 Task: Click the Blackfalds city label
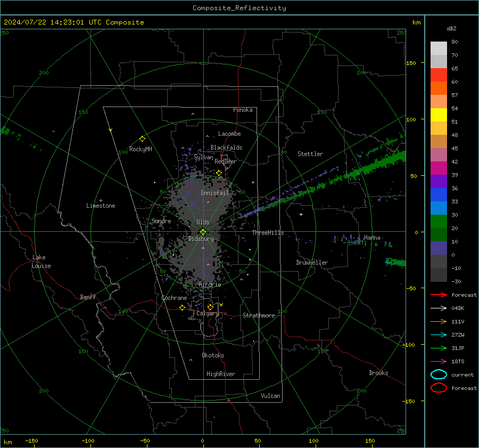click(226, 148)
